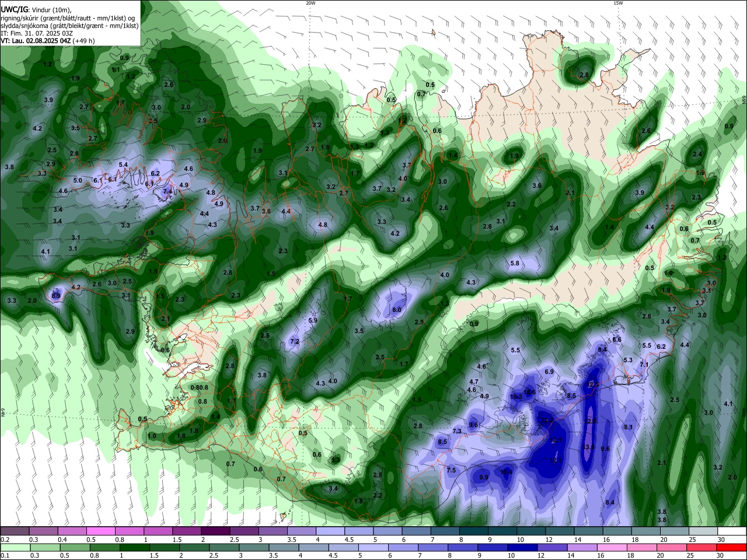Image resolution: width=747 pixels, height=560 pixels.
Task: Click the pure red swatch ending the lower legend row
Action: click(x=731, y=548)
